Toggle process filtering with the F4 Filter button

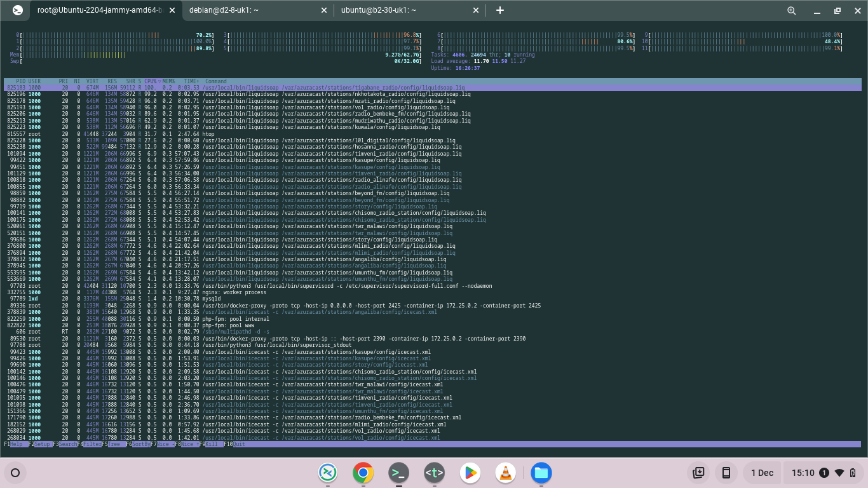89,444
